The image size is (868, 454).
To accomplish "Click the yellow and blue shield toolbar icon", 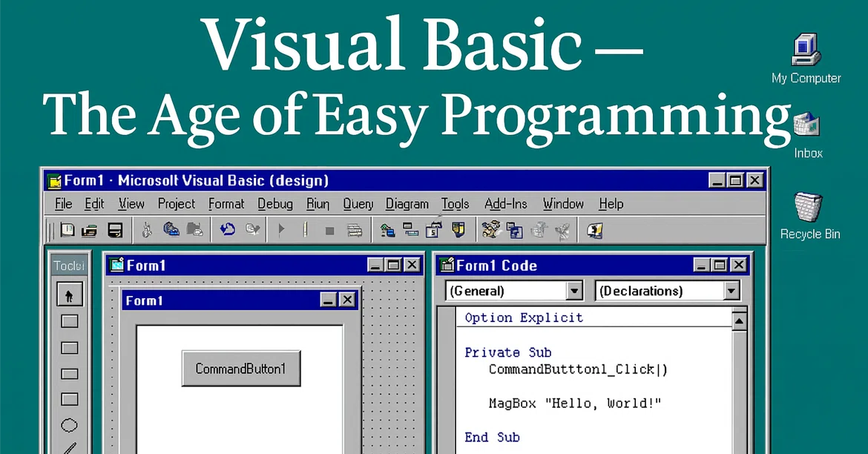I will click(458, 230).
